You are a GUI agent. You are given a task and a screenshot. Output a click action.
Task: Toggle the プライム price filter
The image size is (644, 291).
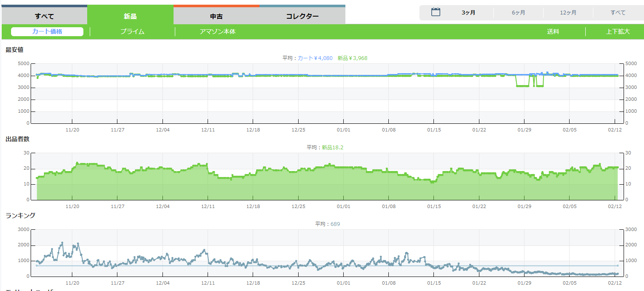(132, 31)
